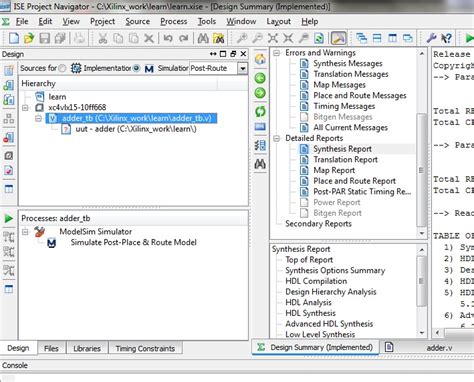
Task: Open the HDL Synthesis section link
Action: pyautogui.click(x=310, y=313)
